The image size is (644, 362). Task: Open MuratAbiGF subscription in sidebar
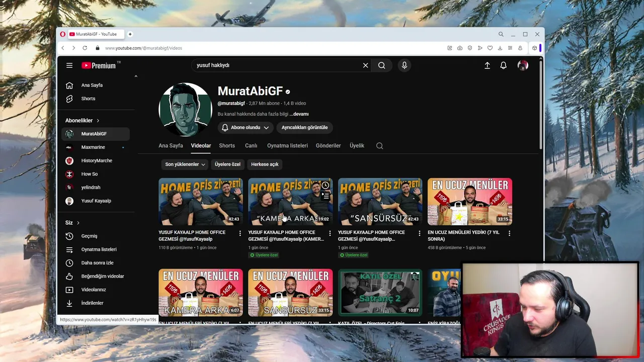(x=96, y=134)
